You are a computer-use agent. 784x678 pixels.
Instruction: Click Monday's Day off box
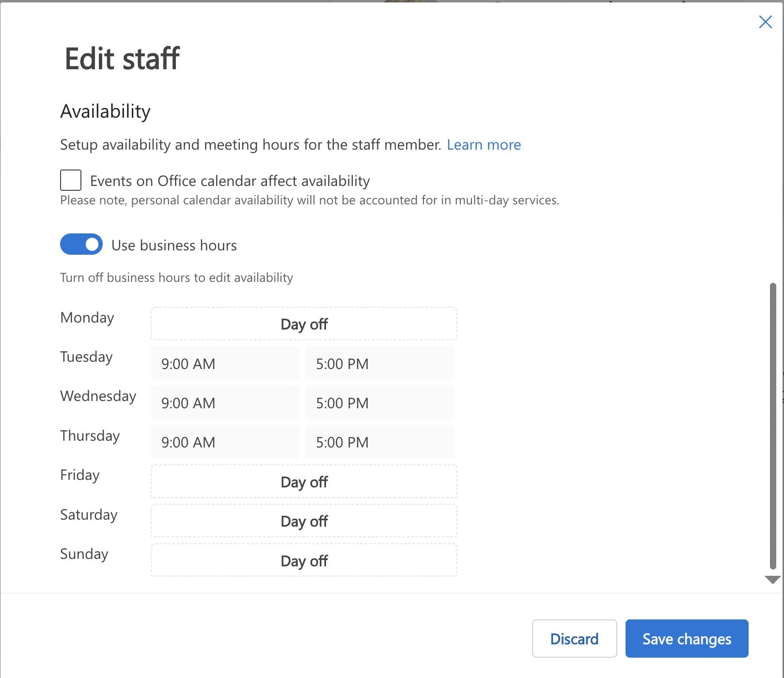click(x=304, y=324)
